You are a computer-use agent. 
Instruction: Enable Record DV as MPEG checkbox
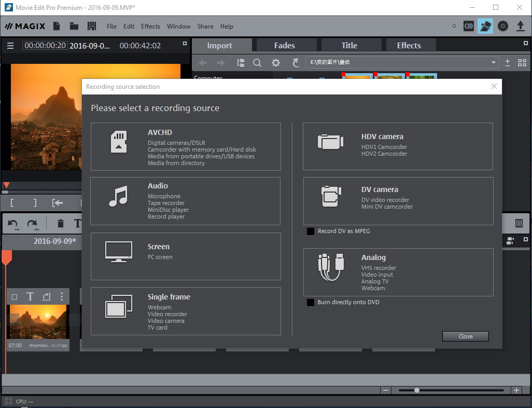click(311, 232)
